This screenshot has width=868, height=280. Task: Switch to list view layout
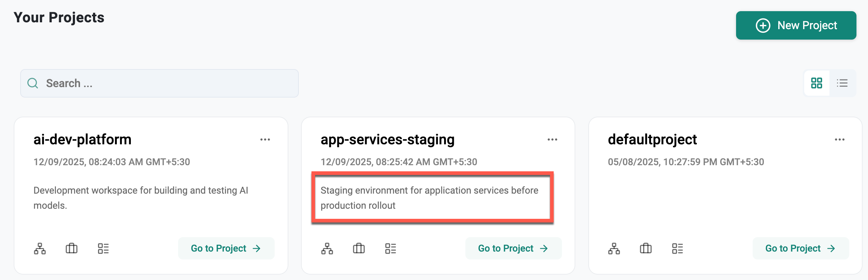(x=842, y=83)
